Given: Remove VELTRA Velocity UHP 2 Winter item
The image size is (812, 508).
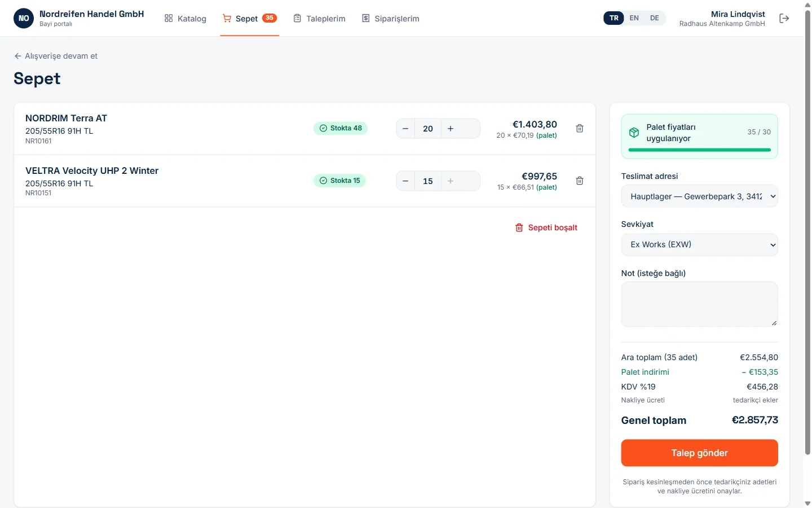Looking at the screenshot, I should [579, 181].
